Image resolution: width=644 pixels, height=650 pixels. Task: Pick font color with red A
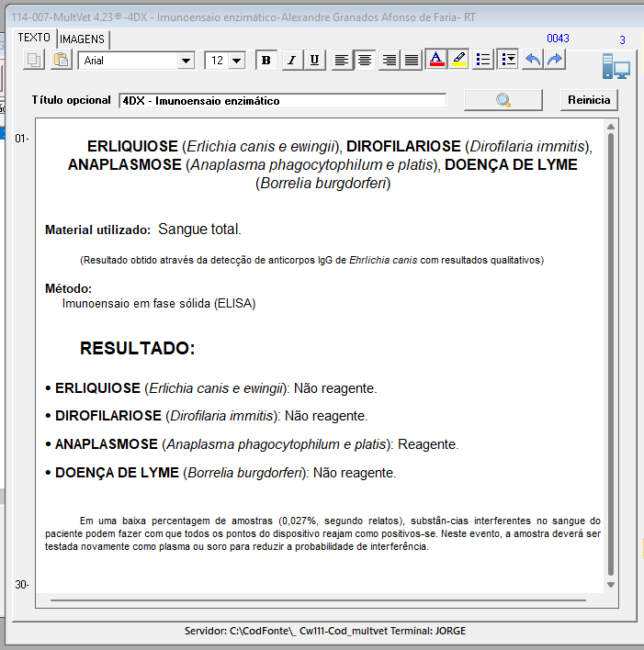[x=436, y=60]
